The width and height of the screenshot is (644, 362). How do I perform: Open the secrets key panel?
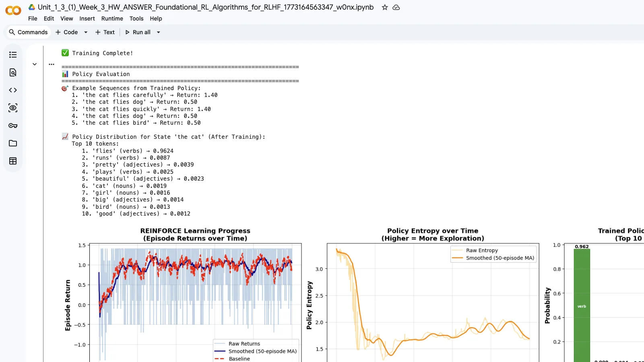pyautogui.click(x=13, y=125)
